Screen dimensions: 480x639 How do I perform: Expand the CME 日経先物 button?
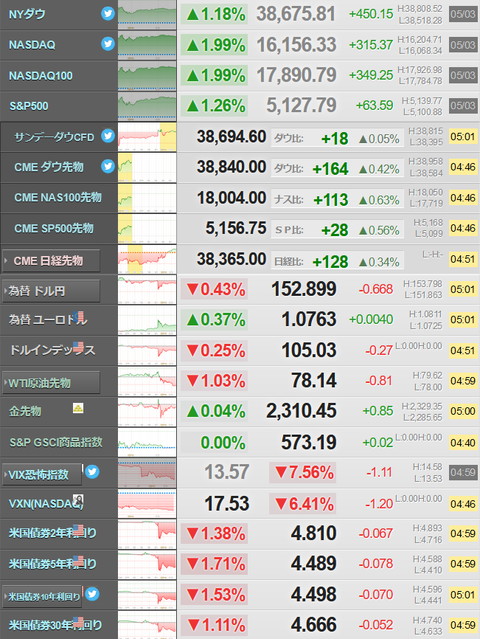[x=51, y=260]
